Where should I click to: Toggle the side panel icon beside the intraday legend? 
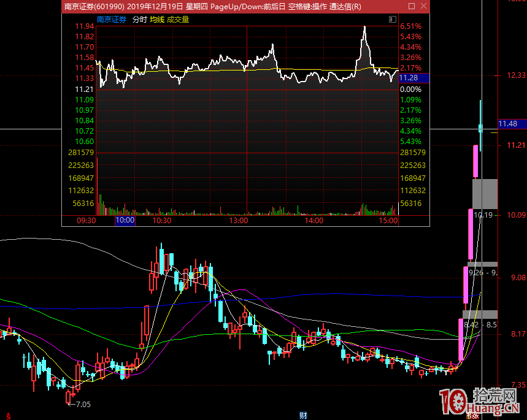[x=393, y=19]
